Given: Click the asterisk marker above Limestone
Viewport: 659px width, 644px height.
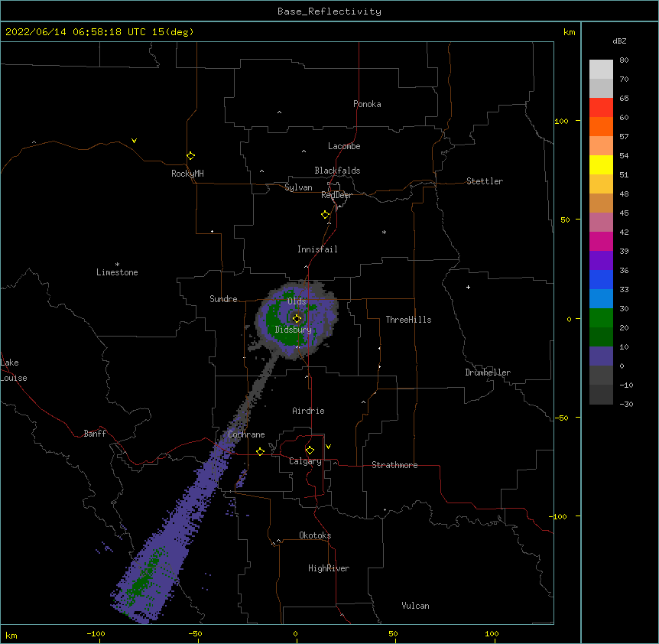Looking at the screenshot, I should pos(117,264).
